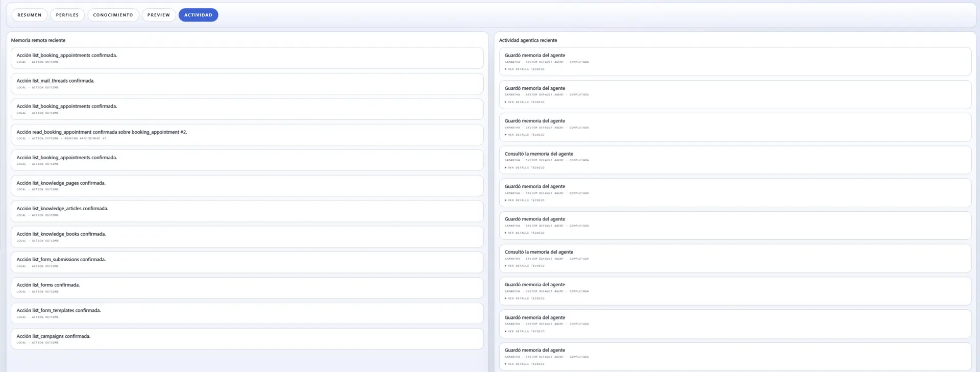Switch to the Resumen tab
The width and height of the screenshot is (980, 372).
pos(30,15)
